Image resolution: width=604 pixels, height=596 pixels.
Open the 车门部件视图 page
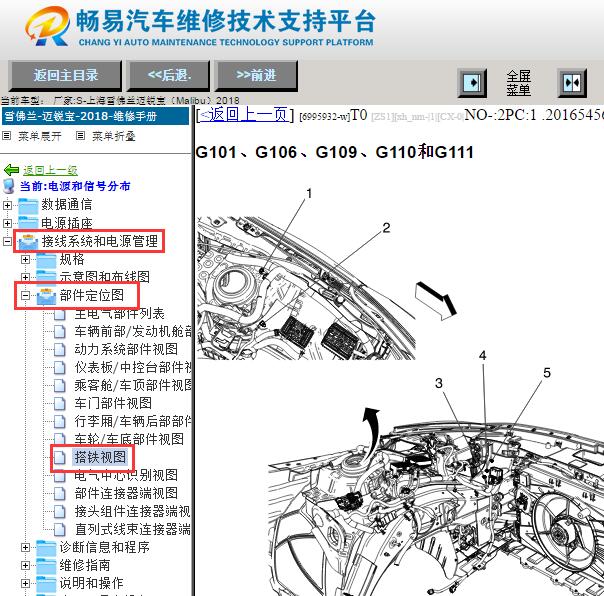click(113, 403)
